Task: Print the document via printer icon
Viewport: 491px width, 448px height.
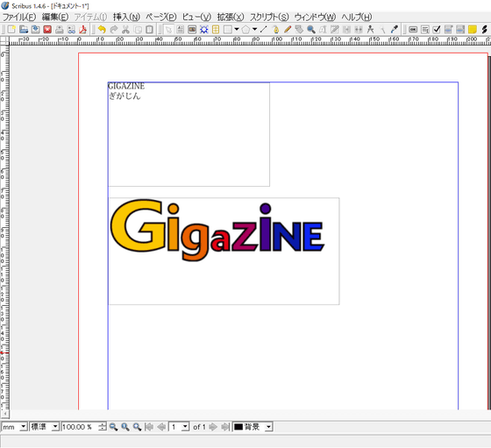Action: [x=60, y=30]
